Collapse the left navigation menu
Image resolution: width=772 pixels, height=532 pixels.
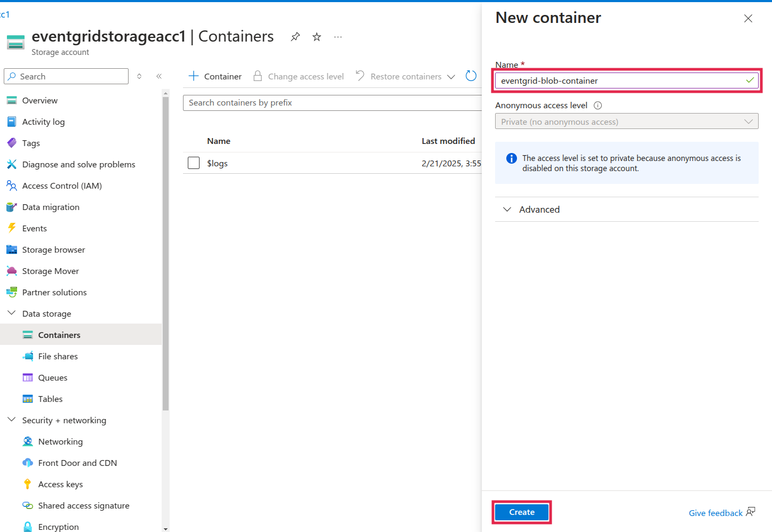click(x=159, y=76)
